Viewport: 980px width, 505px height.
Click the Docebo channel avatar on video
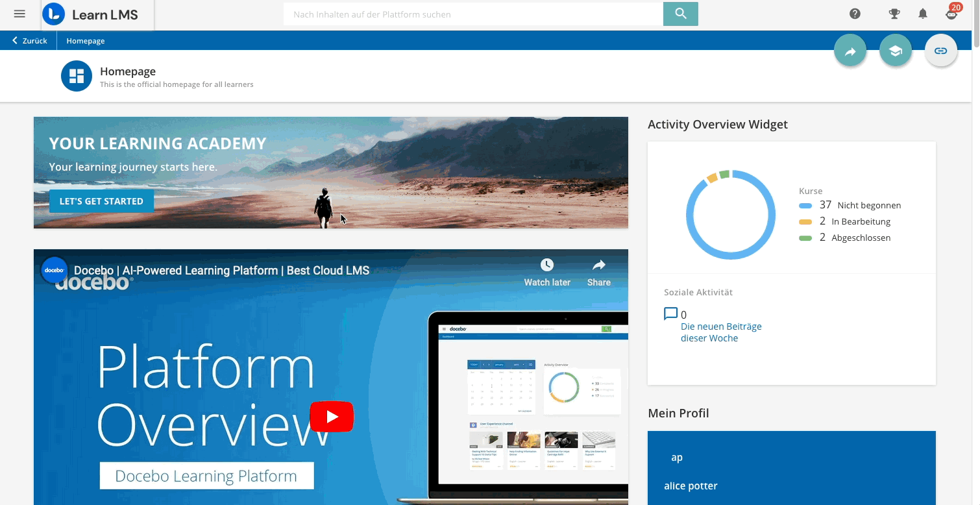pos(54,270)
